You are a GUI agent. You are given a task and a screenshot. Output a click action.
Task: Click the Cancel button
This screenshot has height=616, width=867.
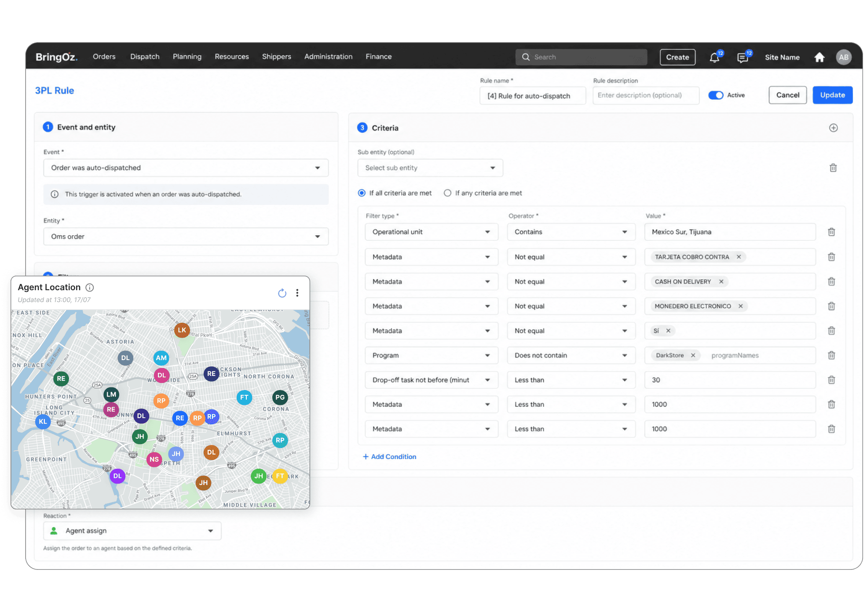click(787, 95)
